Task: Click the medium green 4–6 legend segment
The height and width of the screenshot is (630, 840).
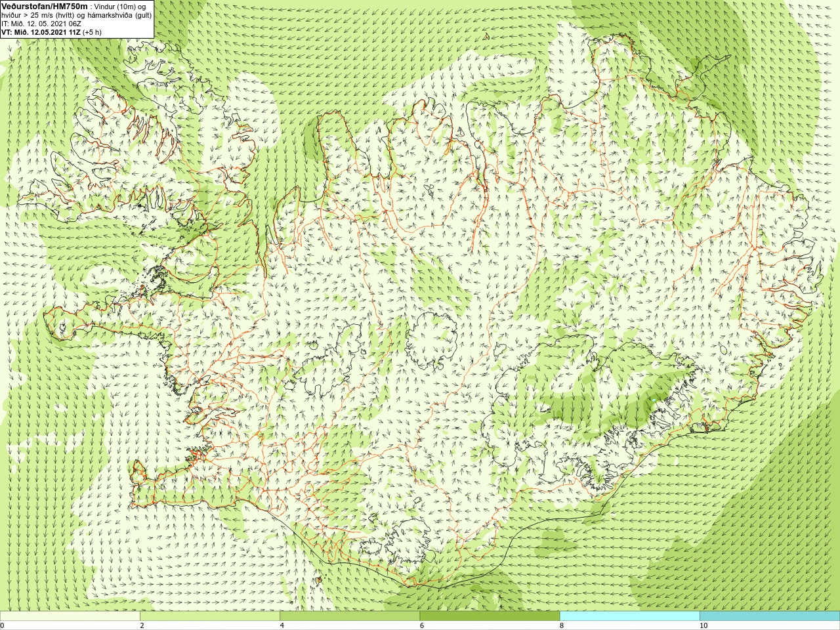Action: 350,616
